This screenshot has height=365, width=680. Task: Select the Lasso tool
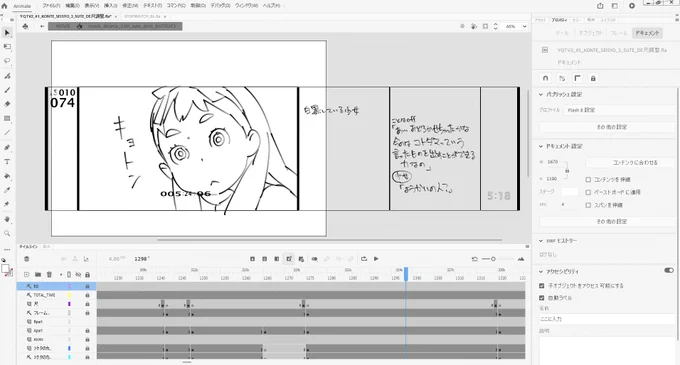tap(7, 61)
